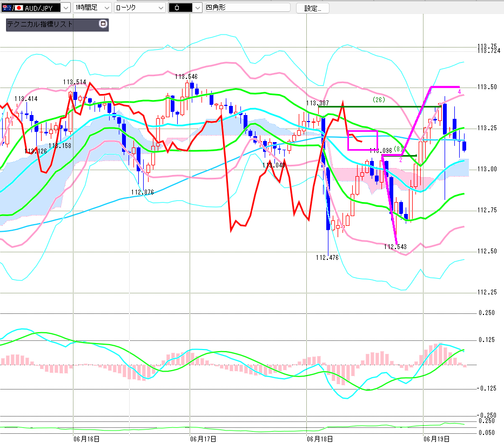Click the 0.125 MACD axis value
The image size is (504, 443).
tap(487, 340)
